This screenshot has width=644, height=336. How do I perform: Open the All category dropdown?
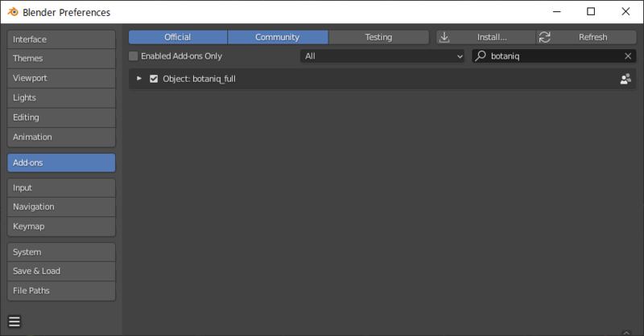pos(382,56)
